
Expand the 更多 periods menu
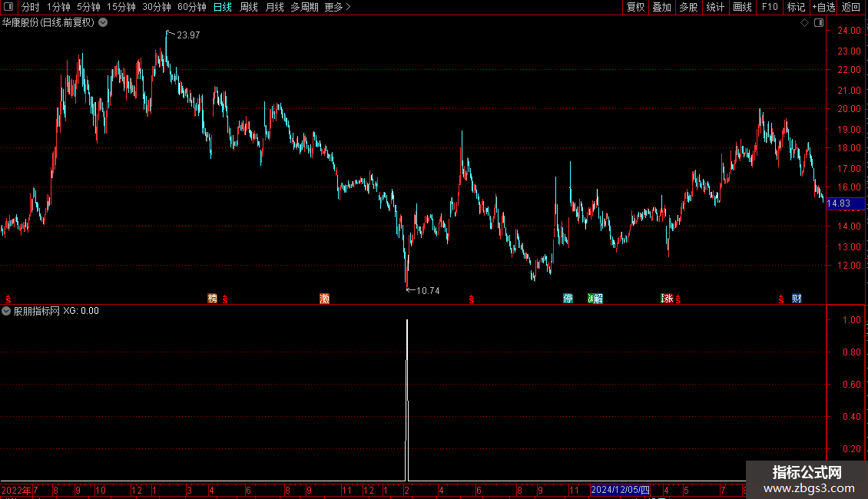pyautogui.click(x=338, y=7)
